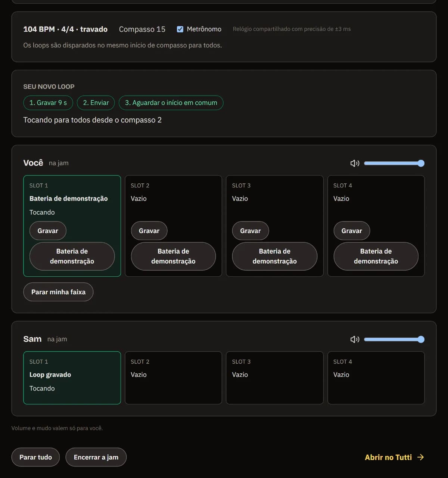The height and width of the screenshot is (478, 448).
Task: Mute your own track speaker icon
Action: [x=355, y=163]
